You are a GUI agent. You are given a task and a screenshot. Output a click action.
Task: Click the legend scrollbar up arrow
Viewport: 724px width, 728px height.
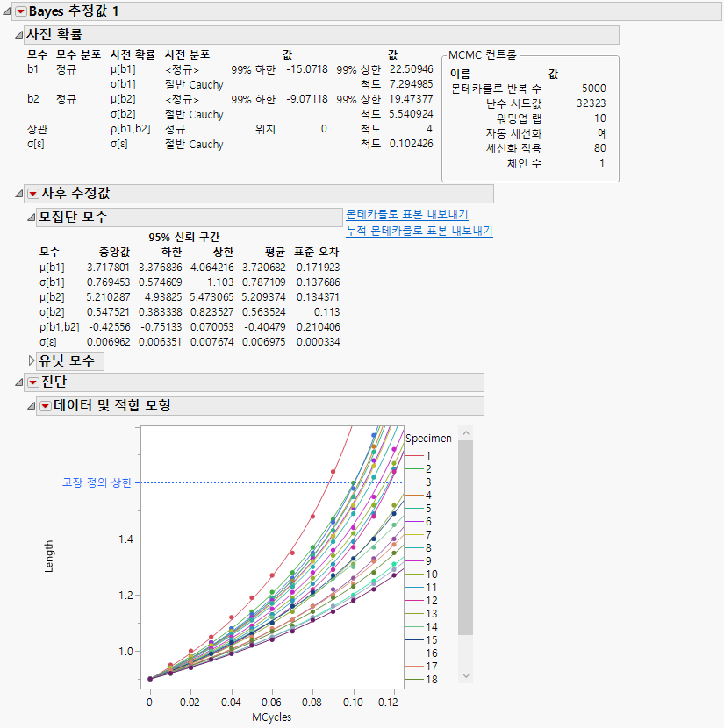466,433
